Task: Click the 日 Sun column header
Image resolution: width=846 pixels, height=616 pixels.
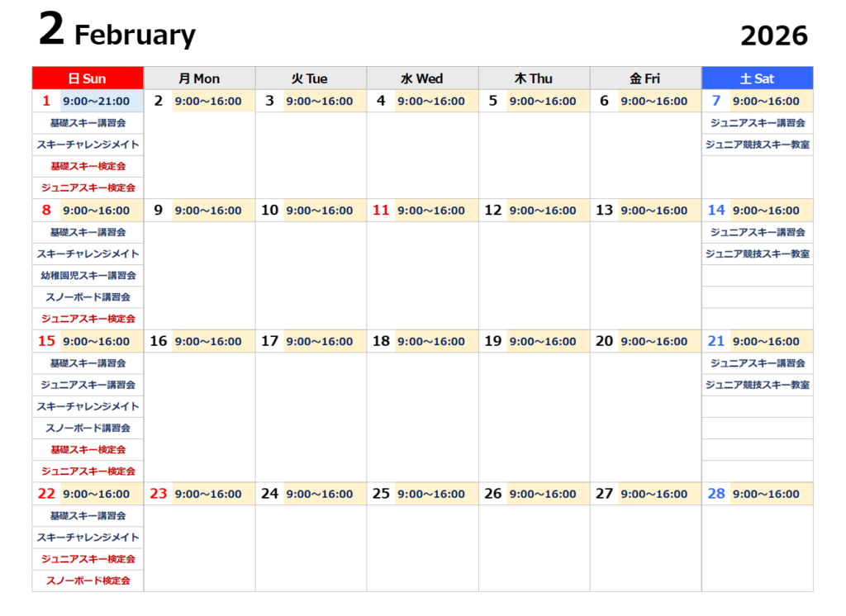Action: [88, 78]
